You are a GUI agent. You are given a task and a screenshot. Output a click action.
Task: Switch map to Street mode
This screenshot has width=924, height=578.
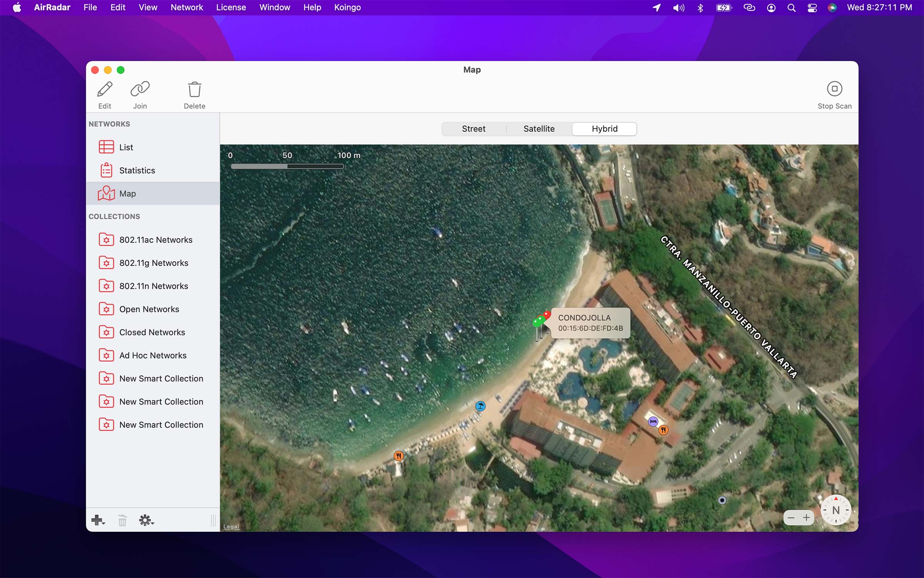point(474,129)
